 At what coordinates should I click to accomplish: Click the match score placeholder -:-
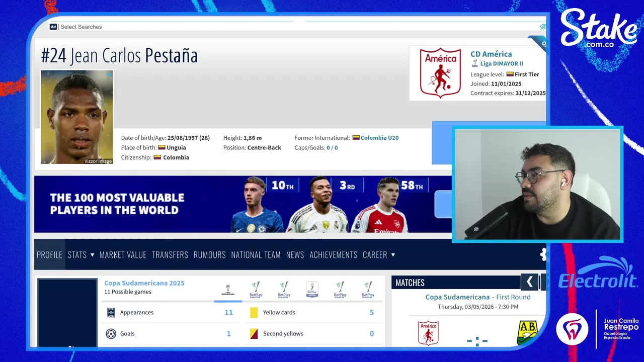pyautogui.click(x=477, y=341)
